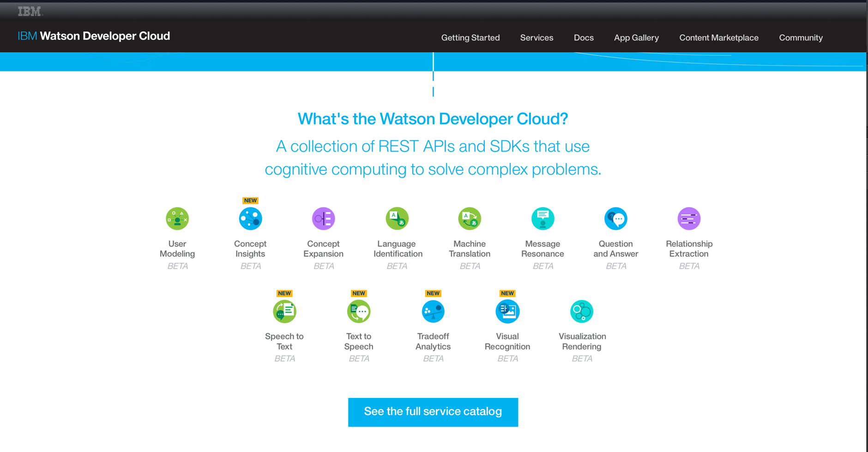This screenshot has width=868, height=452.
Task: Open the Machine Translation icon
Action: click(470, 218)
